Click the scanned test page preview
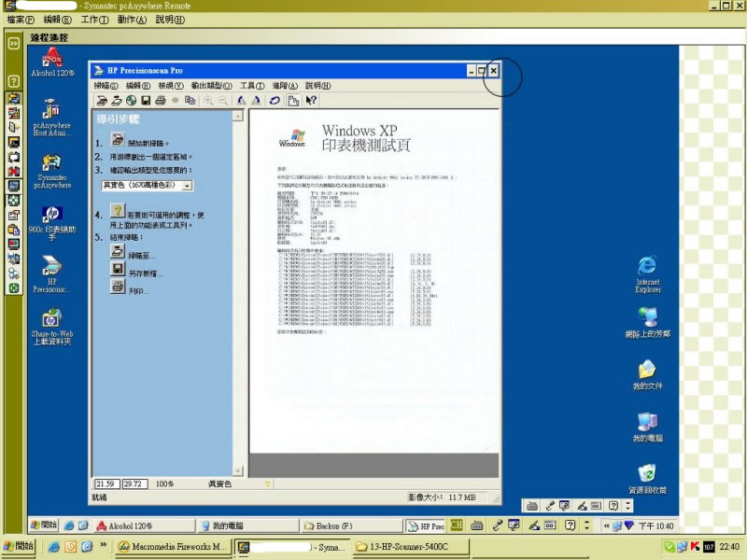This screenshot has width=747, height=560. [x=374, y=281]
